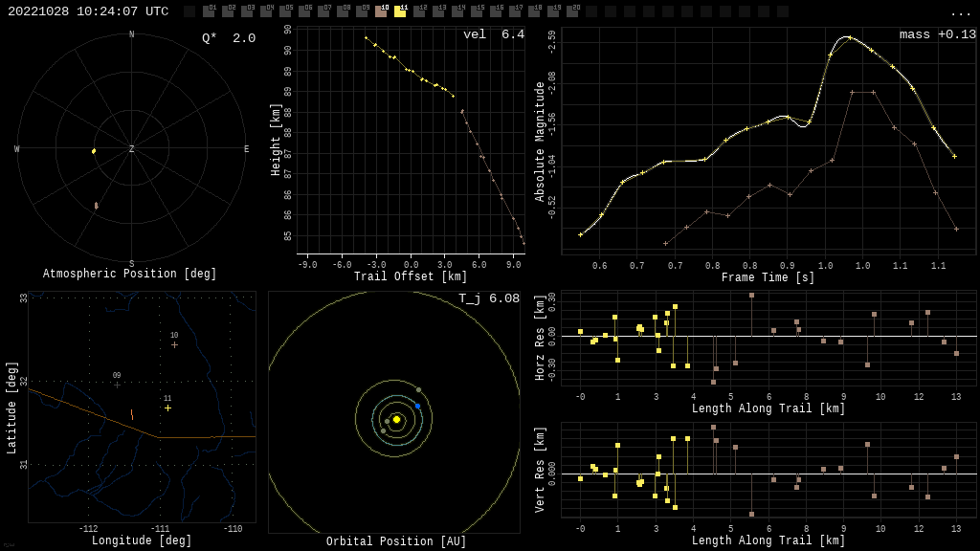The height and width of the screenshot is (551, 980).
Task: Click the UTC timestamp 20221028 10:24:07
Action: (88, 11)
